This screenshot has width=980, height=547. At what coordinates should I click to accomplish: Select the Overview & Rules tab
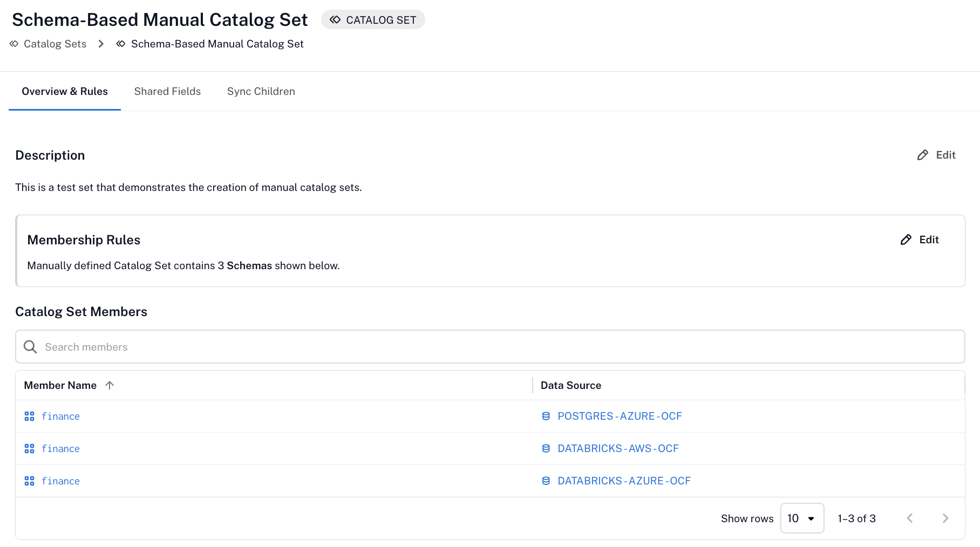tap(65, 91)
